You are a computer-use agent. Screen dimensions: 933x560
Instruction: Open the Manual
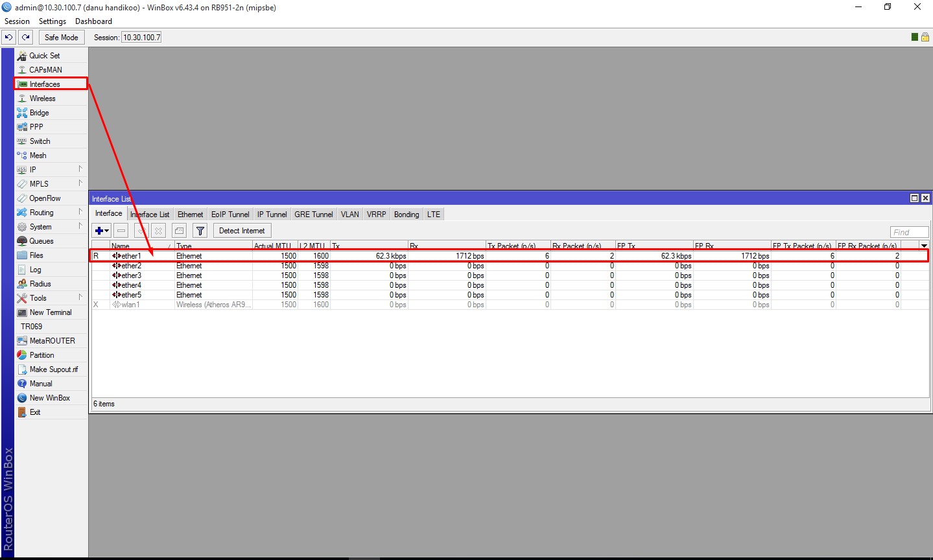pos(51,384)
